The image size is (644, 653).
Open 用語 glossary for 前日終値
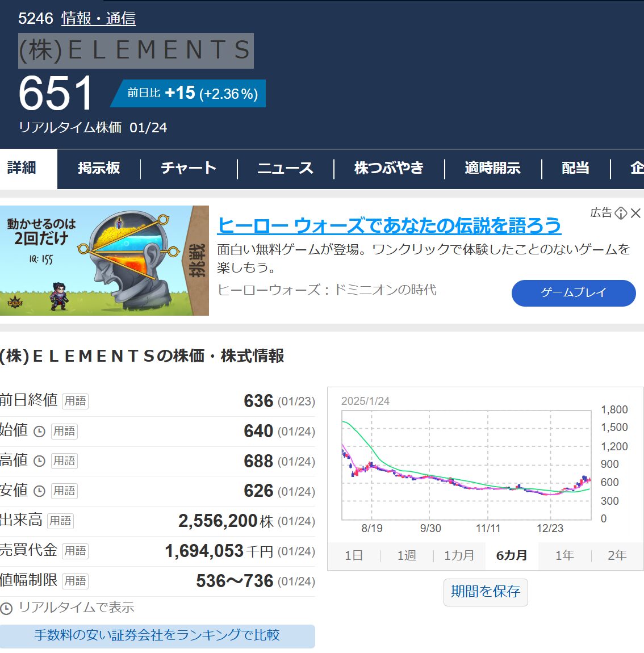coord(75,401)
